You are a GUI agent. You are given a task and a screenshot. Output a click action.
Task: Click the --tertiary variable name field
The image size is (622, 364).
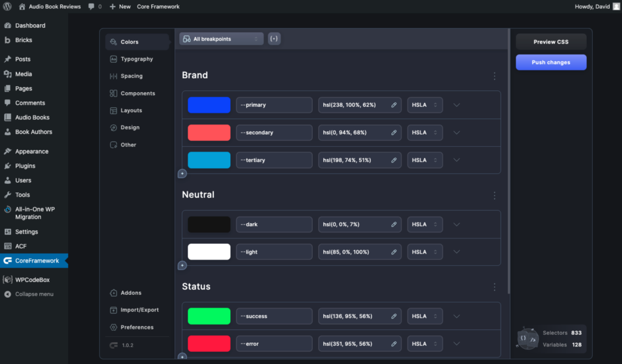pyautogui.click(x=274, y=160)
